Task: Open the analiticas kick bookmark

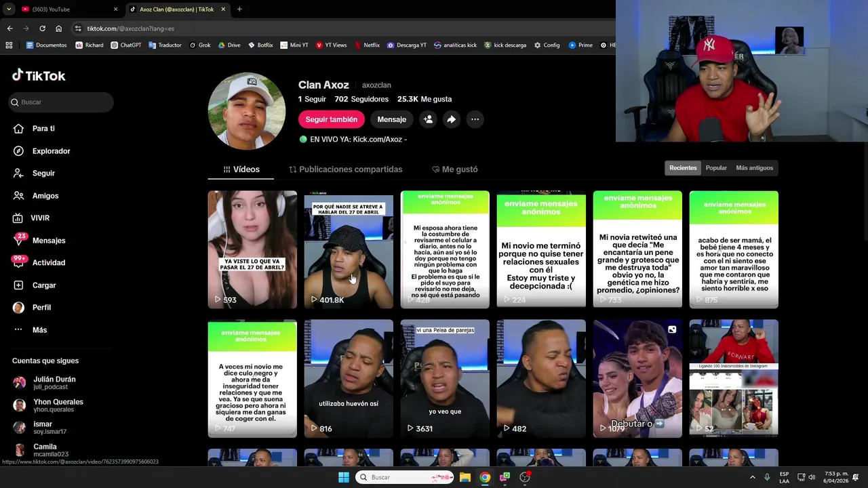Action: (x=455, y=45)
